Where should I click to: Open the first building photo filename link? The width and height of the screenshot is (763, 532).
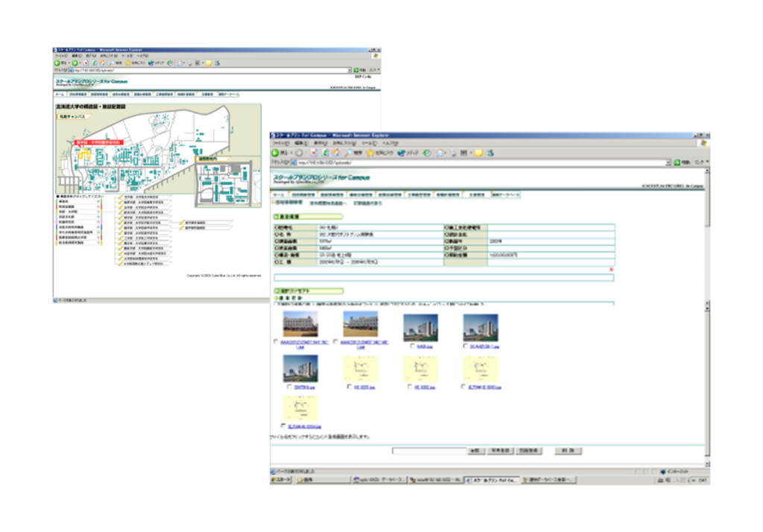tap(304, 344)
